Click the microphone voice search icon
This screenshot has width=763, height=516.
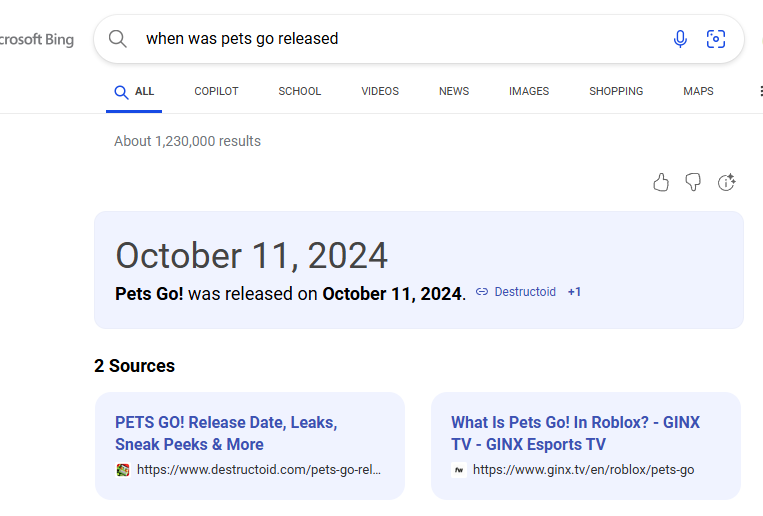point(680,39)
